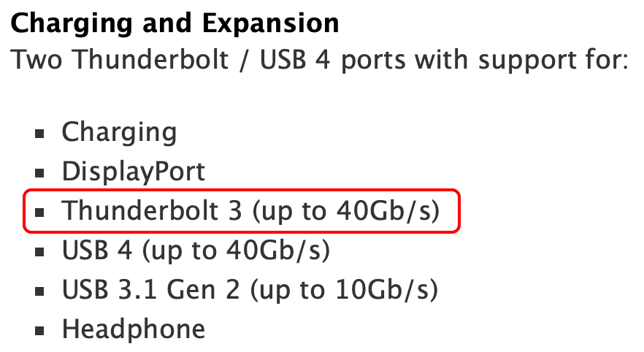The width and height of the screenshot is (644, 352).
Task: Click the bullet beside Headphone
Action: point(39,331)
